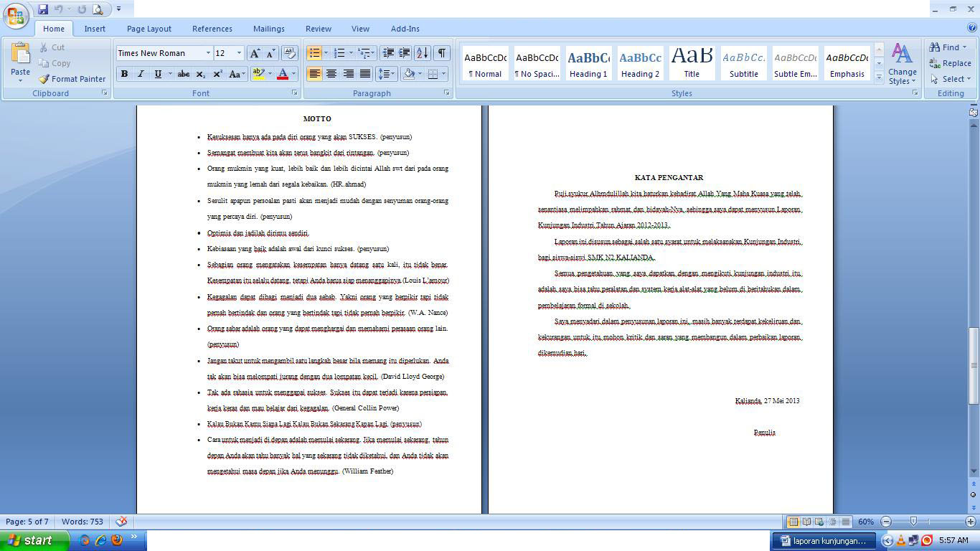Decrease indent

(x=388, y=53)
